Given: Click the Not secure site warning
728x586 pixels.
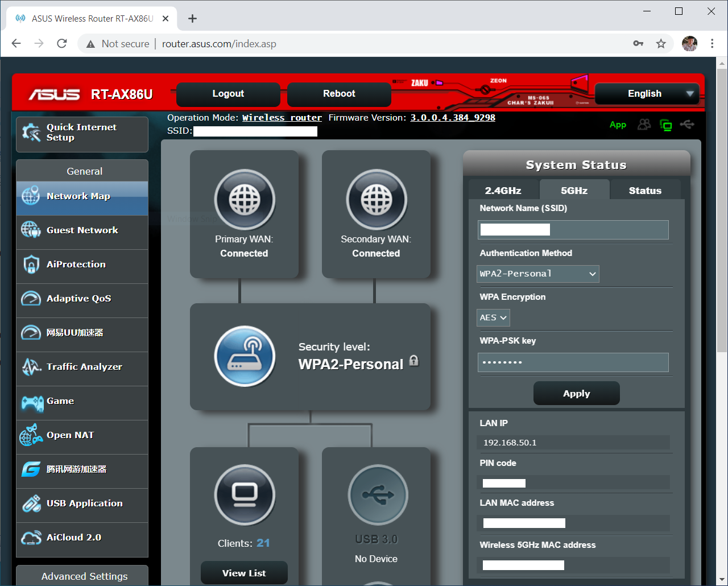Looking at the screenshot, I should tap(118, 44).
